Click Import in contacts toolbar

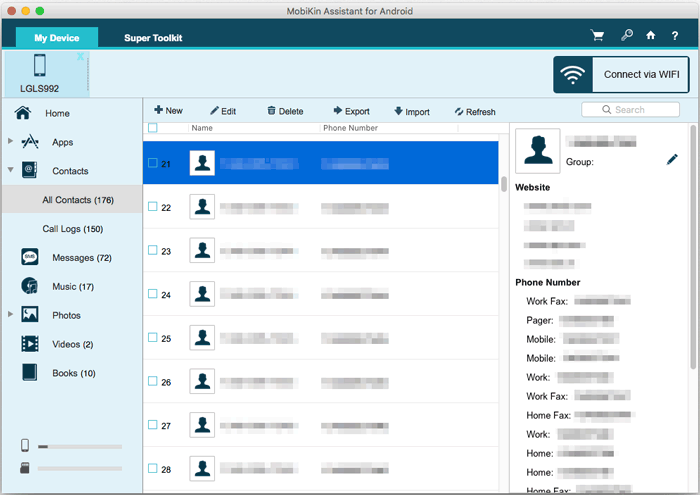[x=412, y=111]
